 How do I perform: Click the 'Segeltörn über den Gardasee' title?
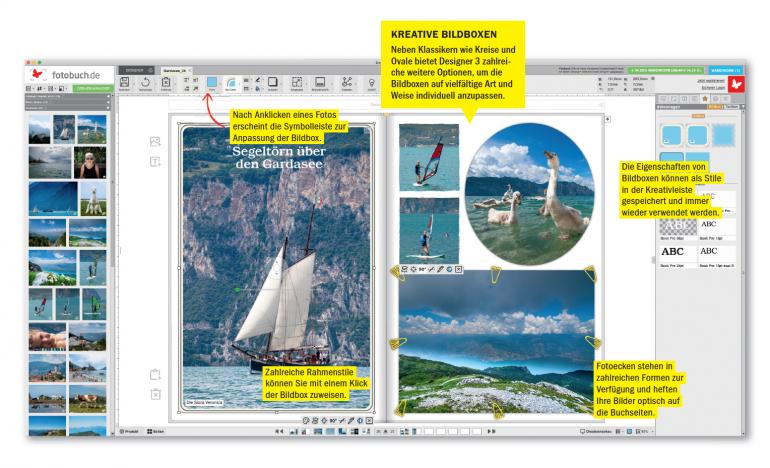click(x=278, y=158)
